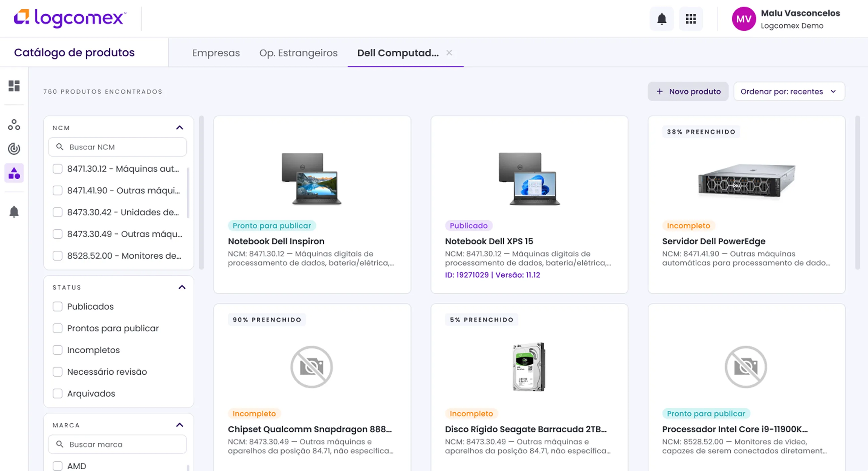Screen dimensions: 868x471
Task: Open the apps grid launcher icon
Action: point(691,19)
